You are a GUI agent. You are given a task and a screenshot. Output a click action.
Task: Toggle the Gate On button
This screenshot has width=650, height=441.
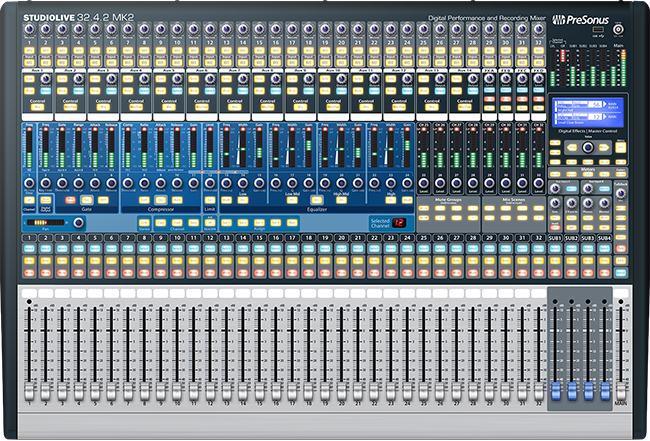[x=87, y=200]
